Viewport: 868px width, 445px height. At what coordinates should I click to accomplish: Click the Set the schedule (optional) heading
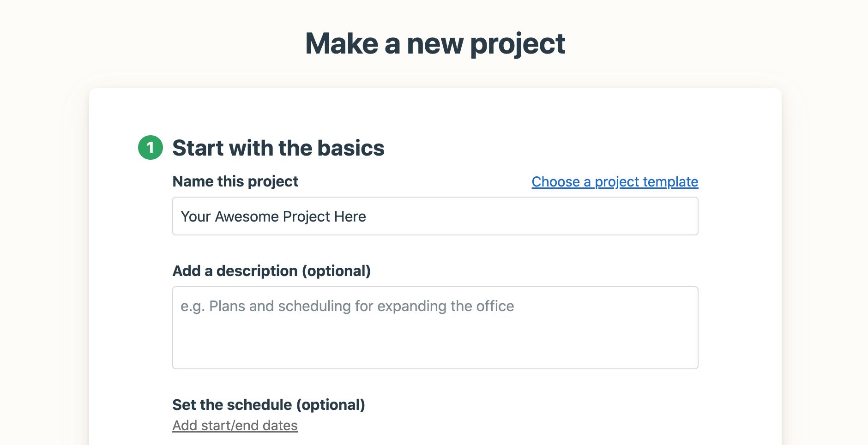point(269,405)
